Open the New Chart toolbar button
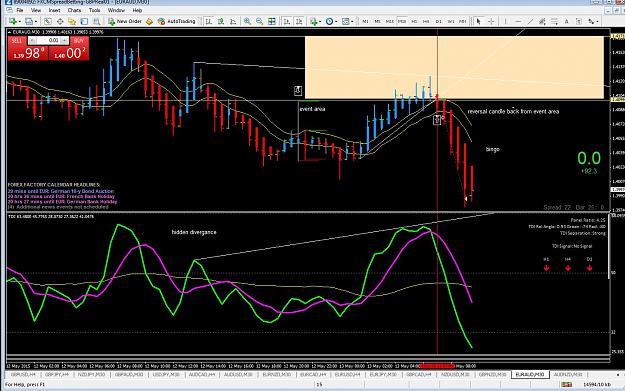The image size is (625, 391). coord(14,21)
